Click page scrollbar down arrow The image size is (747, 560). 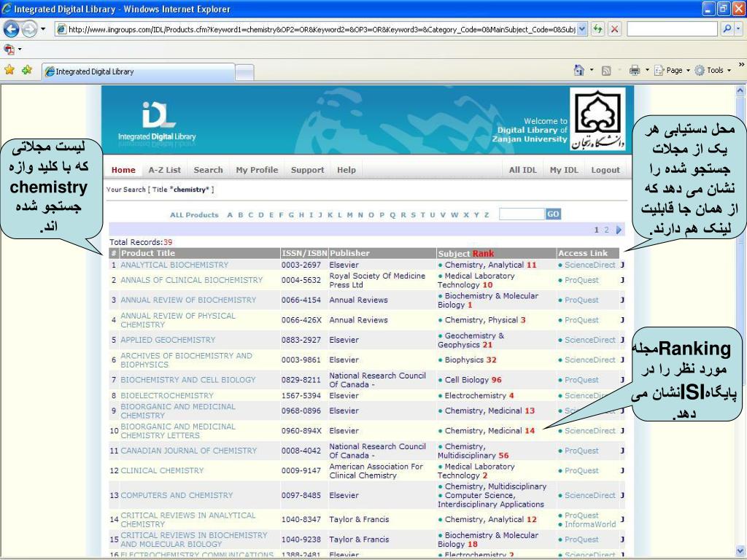click(740, 551)
